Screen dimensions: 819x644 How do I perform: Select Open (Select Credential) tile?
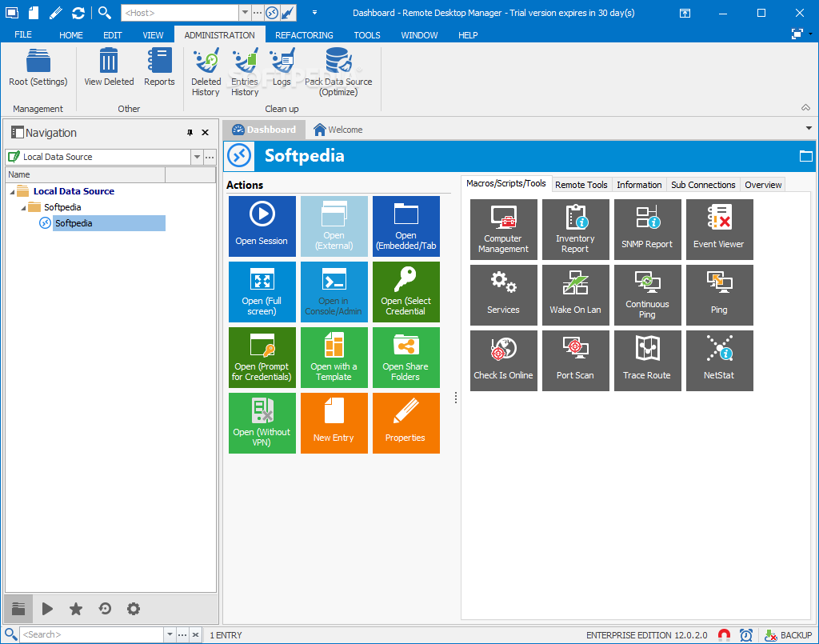(x=406, y=292)
